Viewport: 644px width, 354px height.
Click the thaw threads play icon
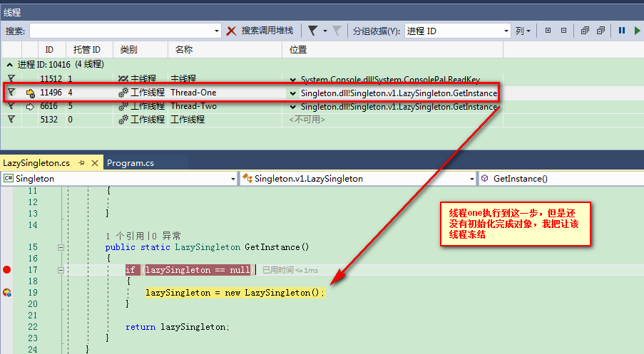[637, 31]
